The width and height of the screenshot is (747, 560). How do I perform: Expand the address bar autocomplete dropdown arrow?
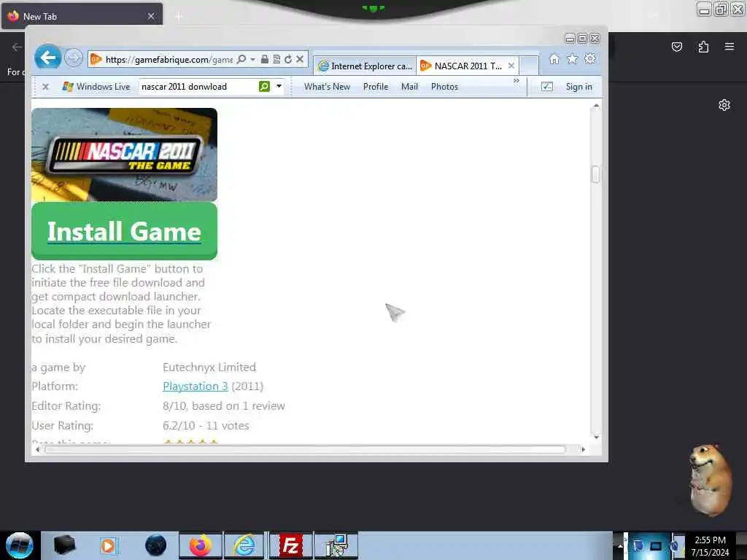click(253, 59)
